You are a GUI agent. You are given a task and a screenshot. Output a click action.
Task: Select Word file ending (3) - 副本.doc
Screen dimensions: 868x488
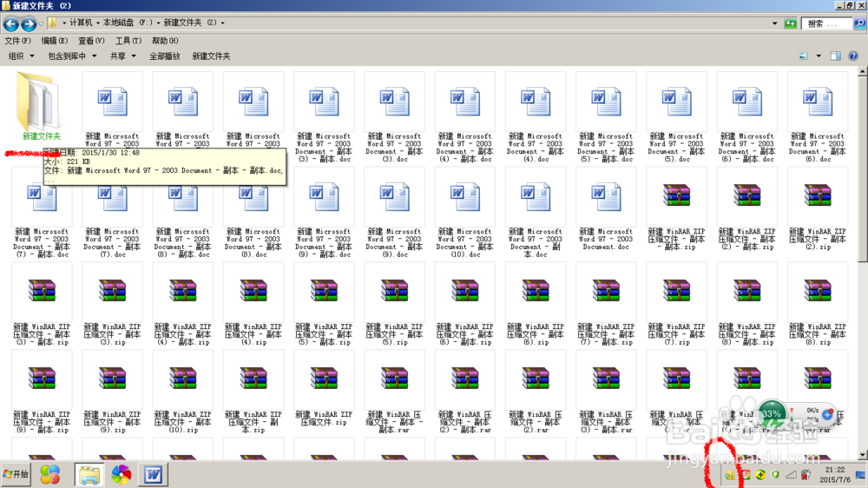pyautogui.click(x=324, y=117)
